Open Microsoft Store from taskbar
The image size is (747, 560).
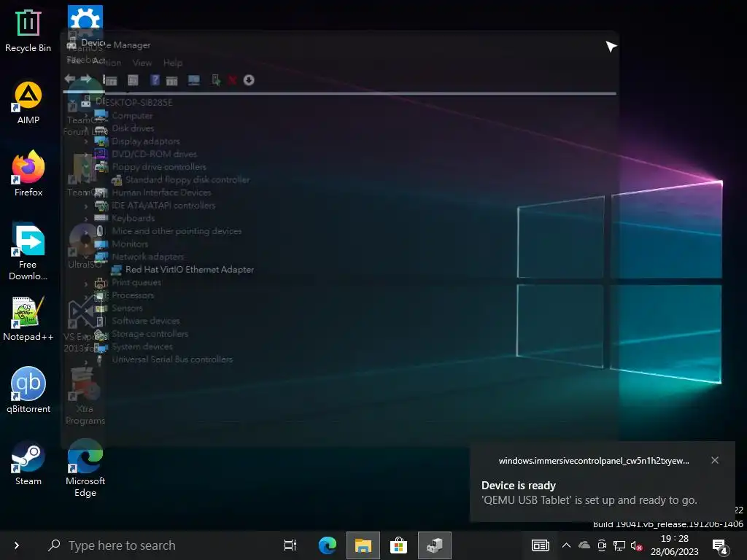[x=398, y=545]
